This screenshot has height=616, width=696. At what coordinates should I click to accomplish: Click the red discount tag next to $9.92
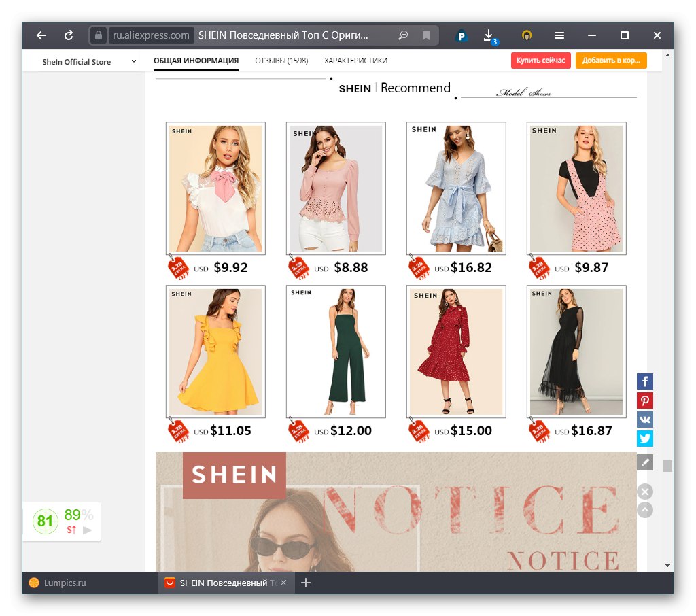[x=178, y=267]
